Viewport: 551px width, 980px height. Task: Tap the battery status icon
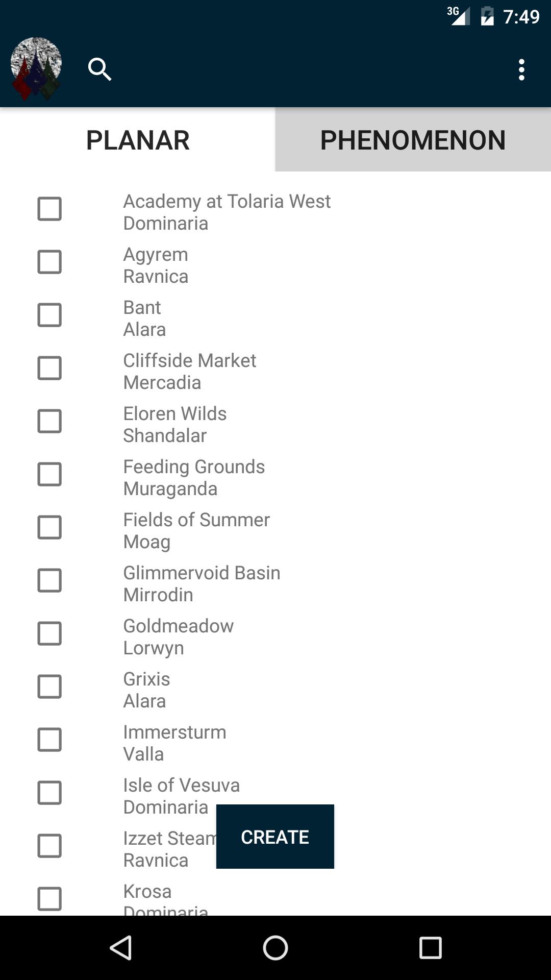click(x=487, y=16)
